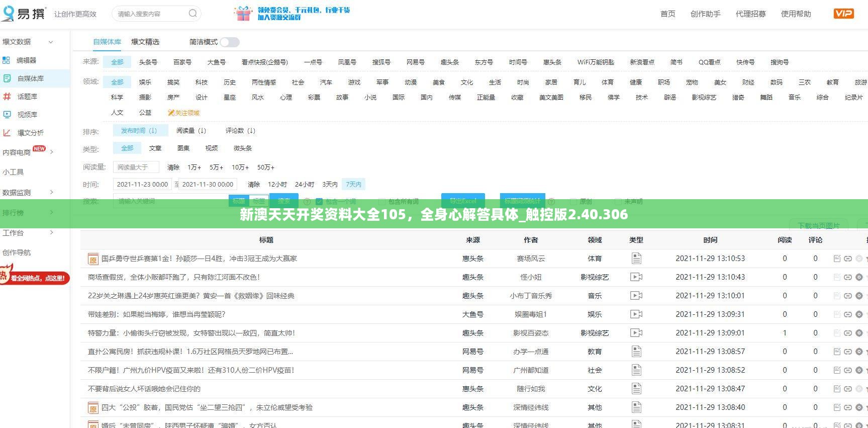
Task: Click circle icon in 13:08:40 row
Action: click(859, 407)
